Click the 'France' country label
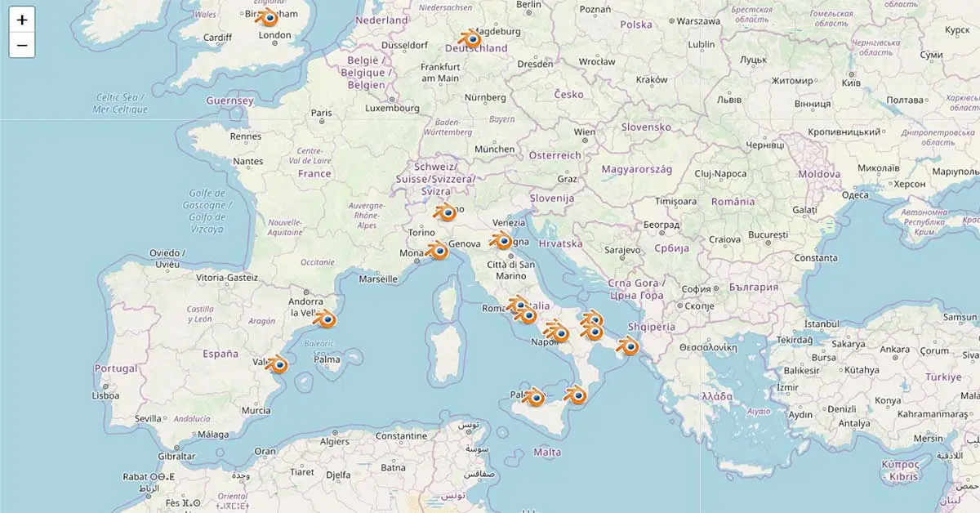The width and height of the screenshot is (980, 513). click(x=314, y=173)
